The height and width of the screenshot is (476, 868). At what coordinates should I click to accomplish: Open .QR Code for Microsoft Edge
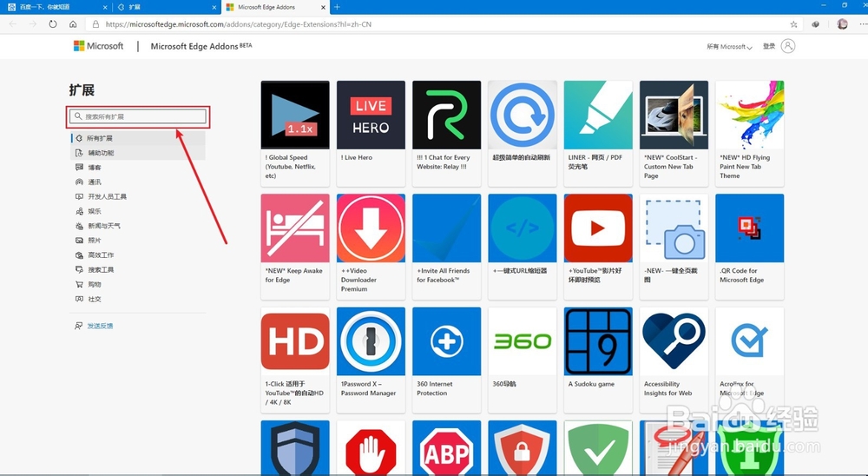pos(750,247)
